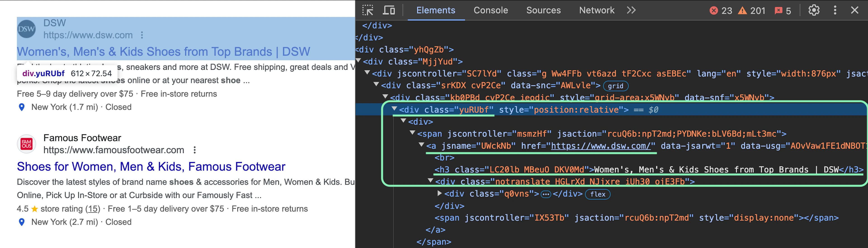Select the div class yhQgZb line
868x248 pixels.
coord(405,49)
